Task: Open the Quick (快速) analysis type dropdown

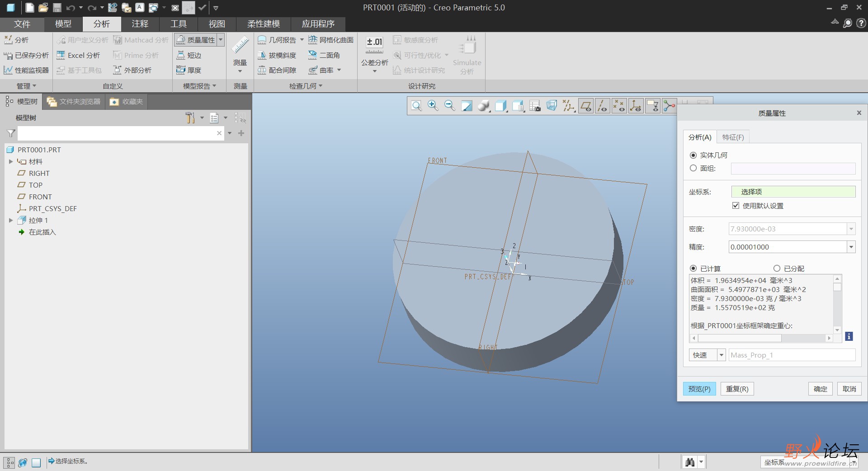Action: click(722, 355)
